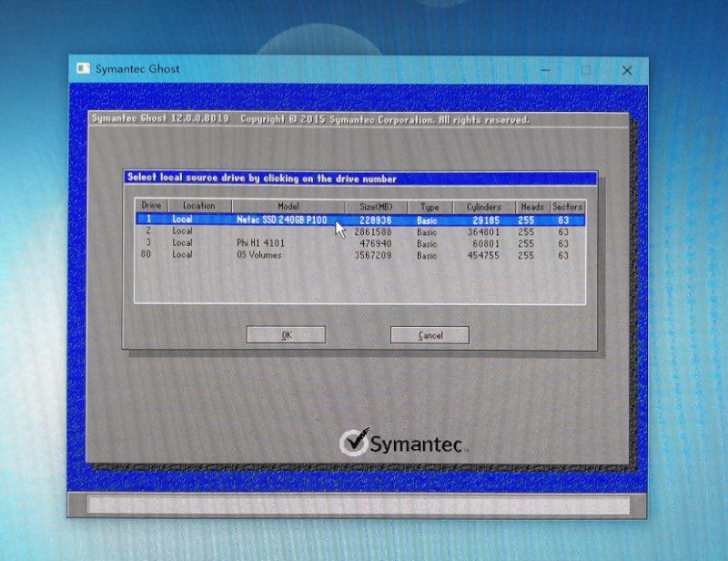Screen dimensions: 728x561
Task: Click the Model column header
Action: (288, 207)
